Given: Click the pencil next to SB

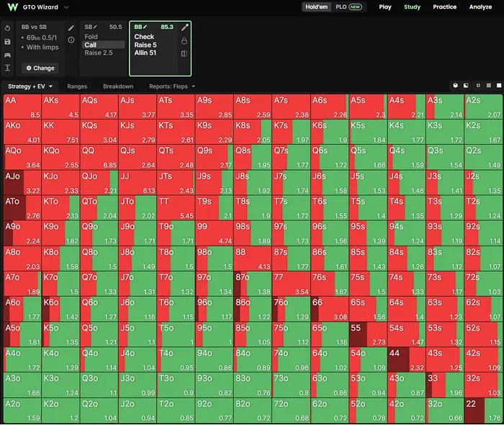Looking at the screenshot, I should pos(95,27).
